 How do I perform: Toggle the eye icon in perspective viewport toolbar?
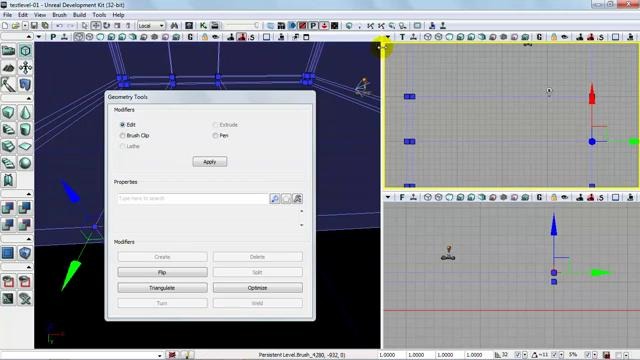[x=215, y=37]
